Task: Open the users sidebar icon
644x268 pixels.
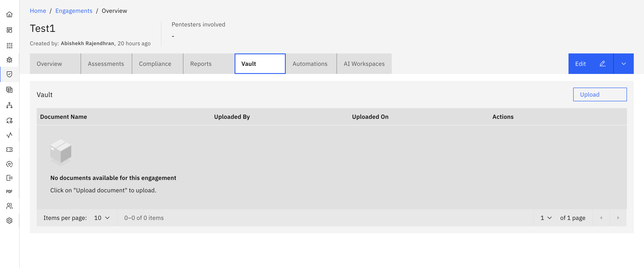Action: coord(10,206)
